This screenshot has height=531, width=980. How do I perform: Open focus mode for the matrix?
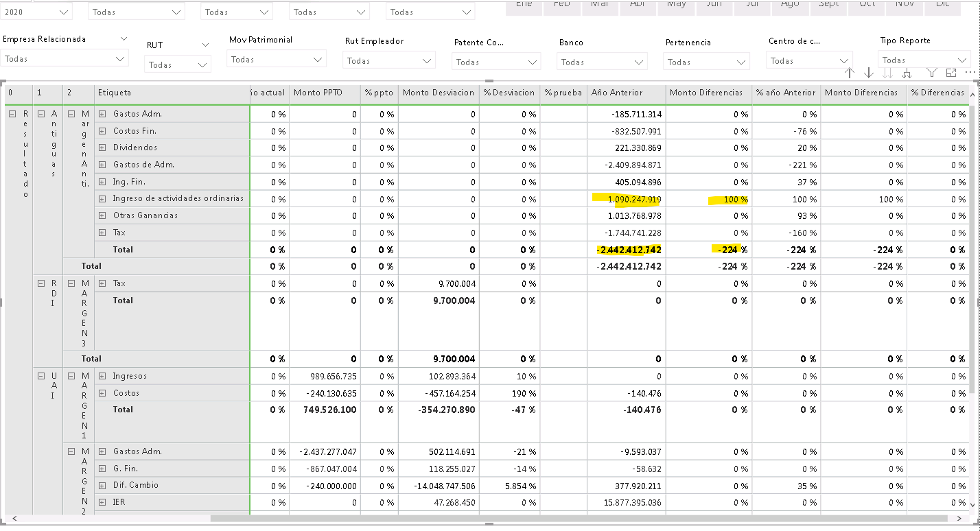point(951,73)
